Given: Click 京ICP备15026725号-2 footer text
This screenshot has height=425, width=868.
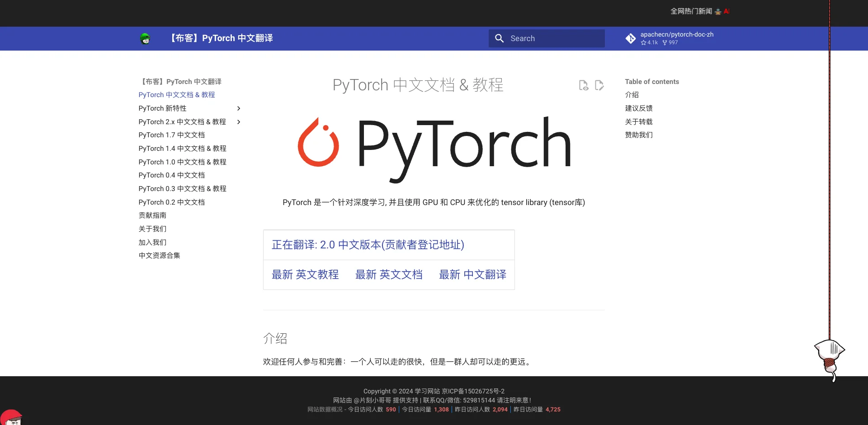Looking at the screenshot, I should click(x=473, y=391).
